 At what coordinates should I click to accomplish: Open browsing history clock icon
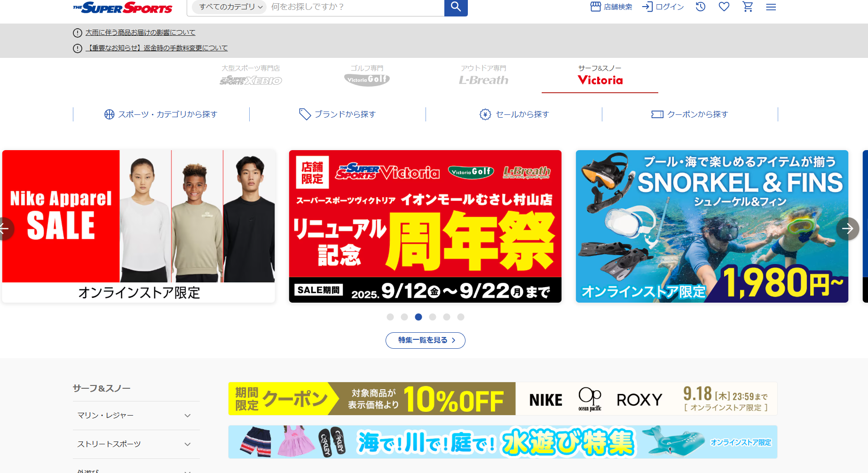[701, 7]
